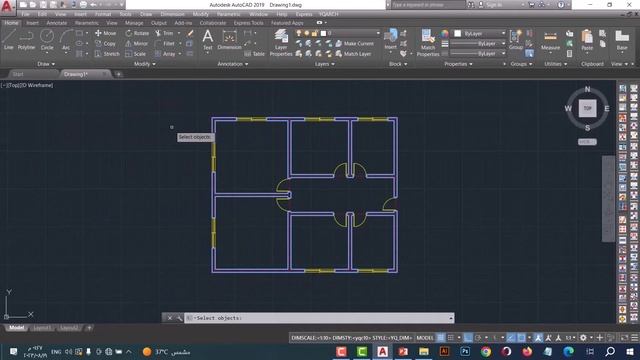Open Photoshop from the Windows taskbar
The width and height of the screenshot is (640, 360).
(464, 351)
